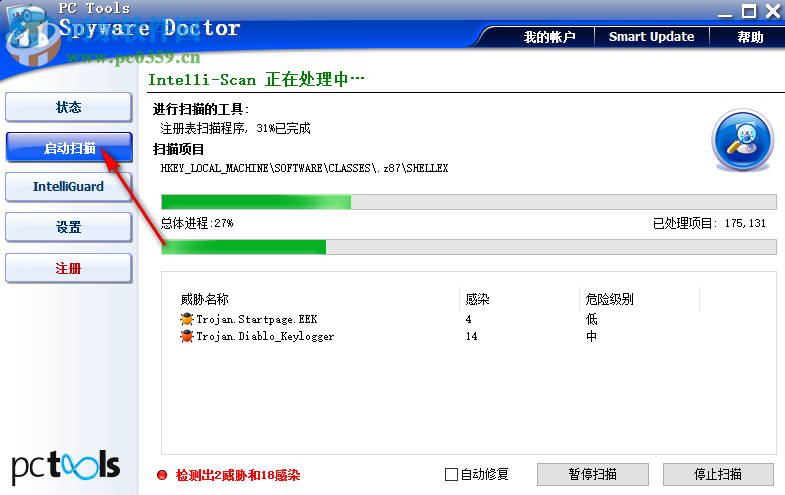Image resolution: width=785 pixels, height=495 pixels.
Task: Click the 检测出2威胁和18感染 status text
Action: (238, 475)
